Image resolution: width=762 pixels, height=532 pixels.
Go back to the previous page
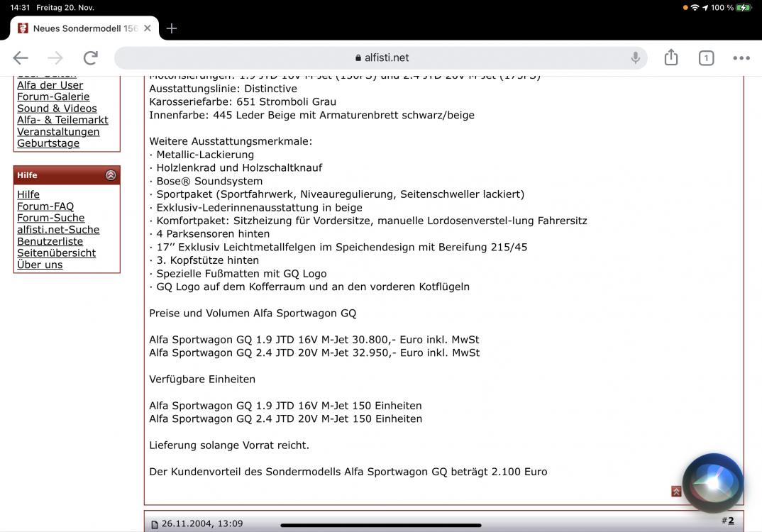pos(21,58)
